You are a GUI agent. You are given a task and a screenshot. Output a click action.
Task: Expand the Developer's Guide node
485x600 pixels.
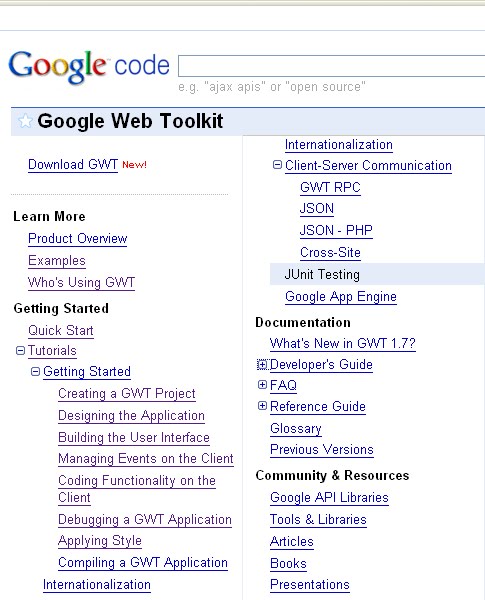[262, 364]
